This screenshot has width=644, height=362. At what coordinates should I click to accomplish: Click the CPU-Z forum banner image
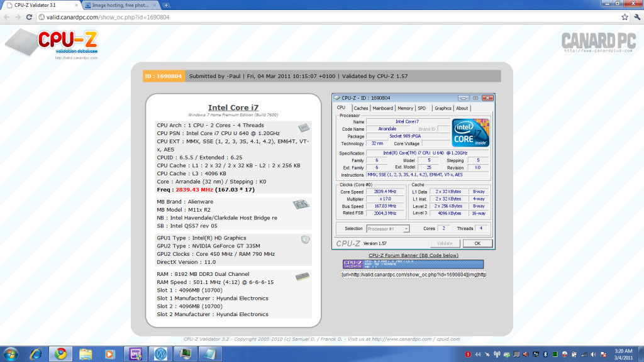tap(413, 264)
